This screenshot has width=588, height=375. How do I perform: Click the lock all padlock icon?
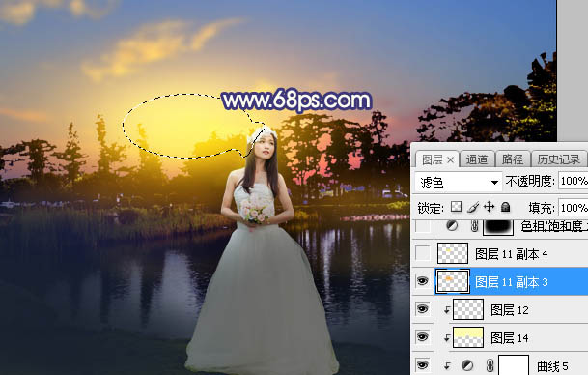click(x=506, y=207)
